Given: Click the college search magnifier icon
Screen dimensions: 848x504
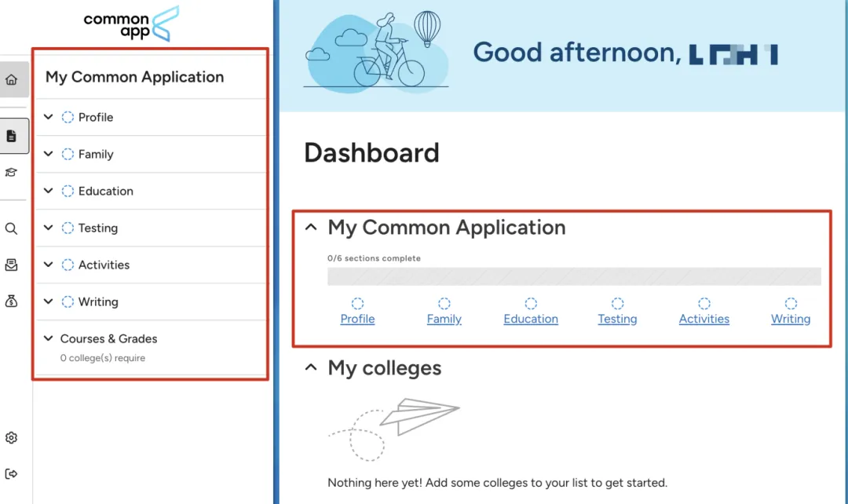Looking at the screenshot, I should pos(11,228).
